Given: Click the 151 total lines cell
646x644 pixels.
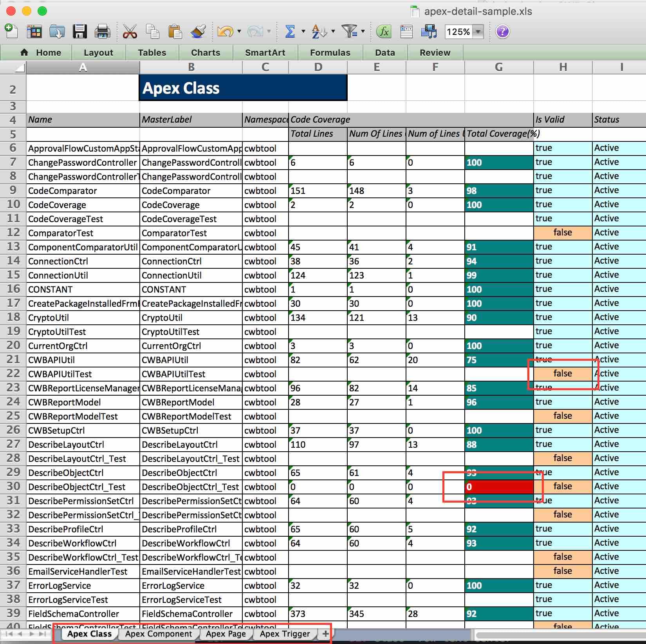Looking at the screenshot, I should (318, 191).
